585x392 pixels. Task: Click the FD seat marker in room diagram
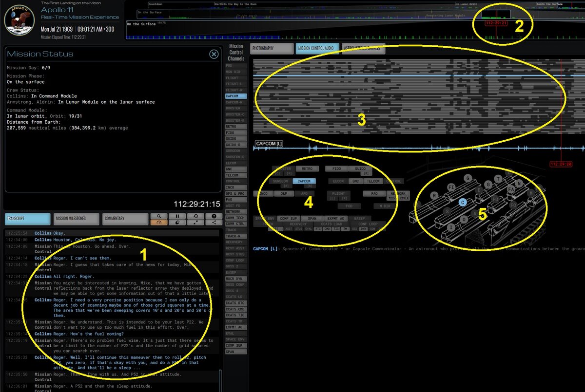click(x=495, y=199)
